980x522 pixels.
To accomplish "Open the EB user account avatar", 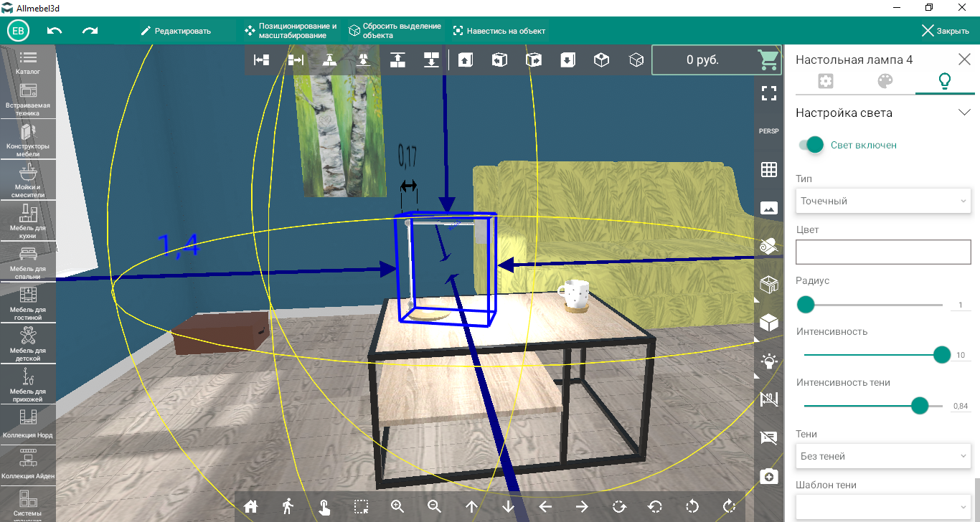I will pos(18,31).
